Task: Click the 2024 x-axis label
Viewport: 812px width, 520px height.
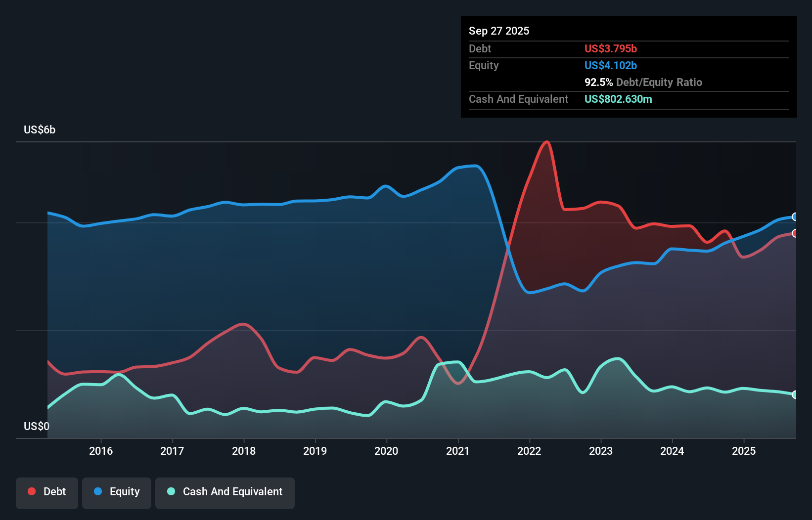Action: pyautogui.click(x=672, y=451)
